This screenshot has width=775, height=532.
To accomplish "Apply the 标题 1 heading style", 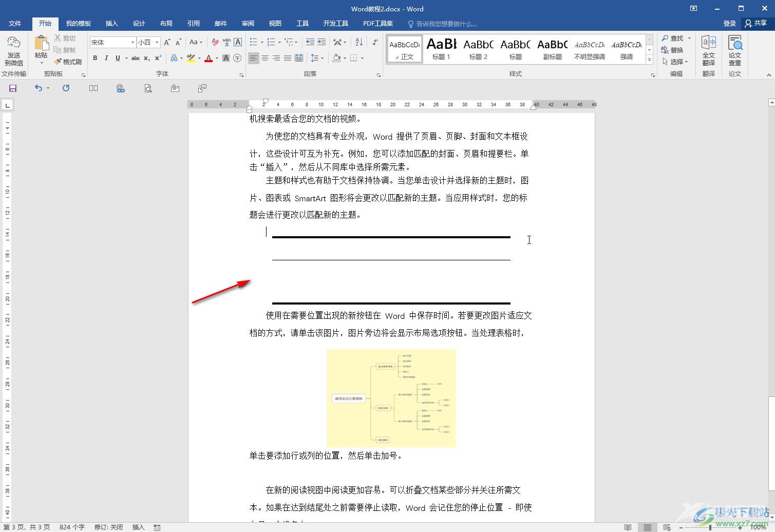I will pyautogui.click(x=442, y=49).
